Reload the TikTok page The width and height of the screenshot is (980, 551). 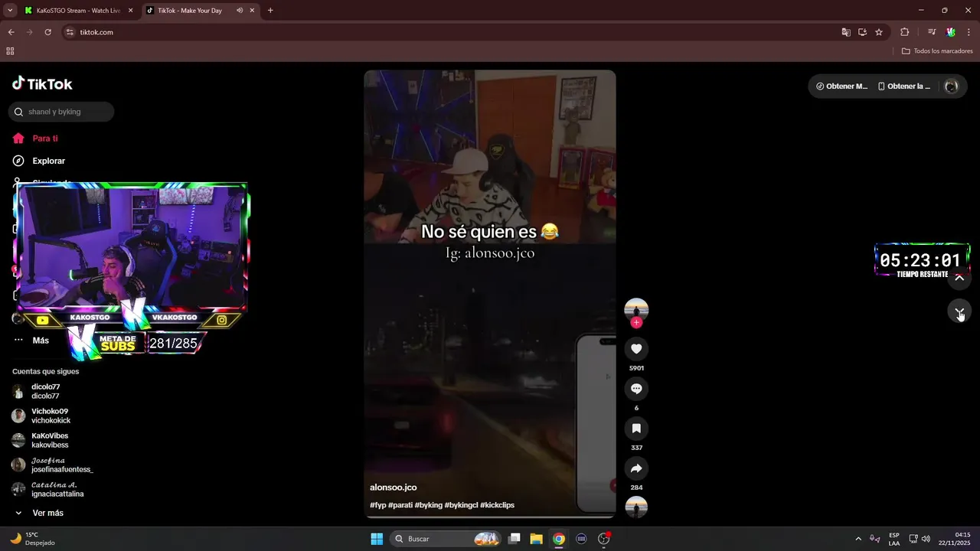(x=47, y=32)
